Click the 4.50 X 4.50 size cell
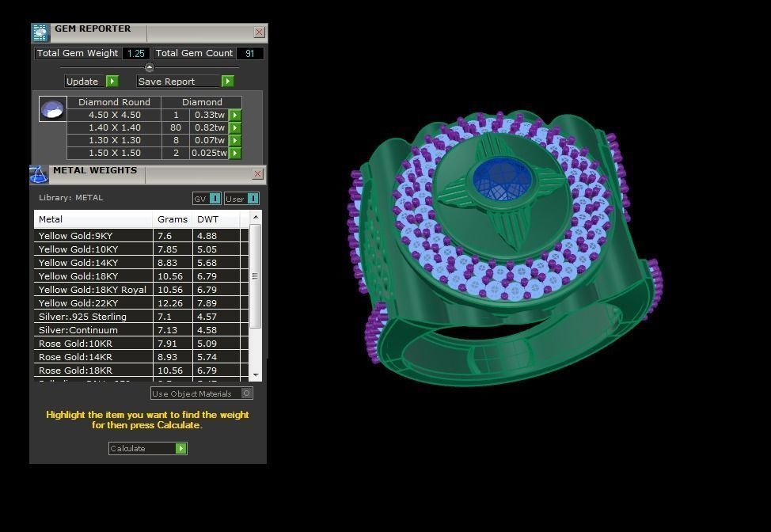771x532 pixels. click(114, 115)
